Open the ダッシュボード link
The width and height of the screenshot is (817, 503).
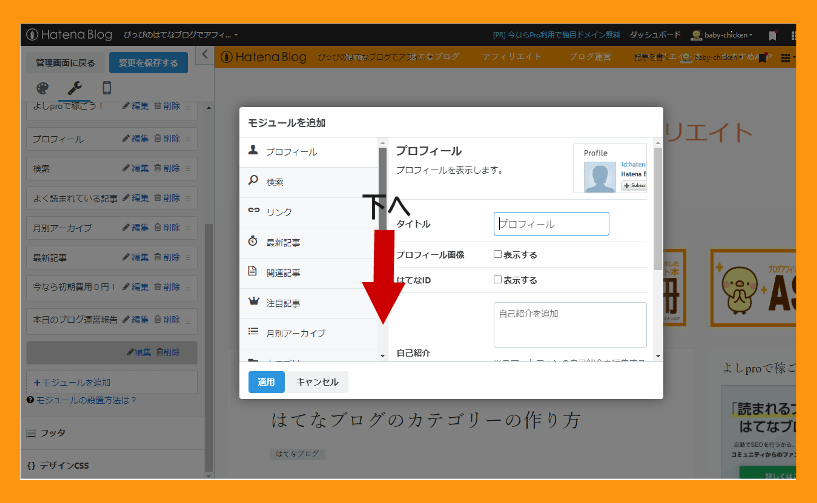click(x=655, y=35)
